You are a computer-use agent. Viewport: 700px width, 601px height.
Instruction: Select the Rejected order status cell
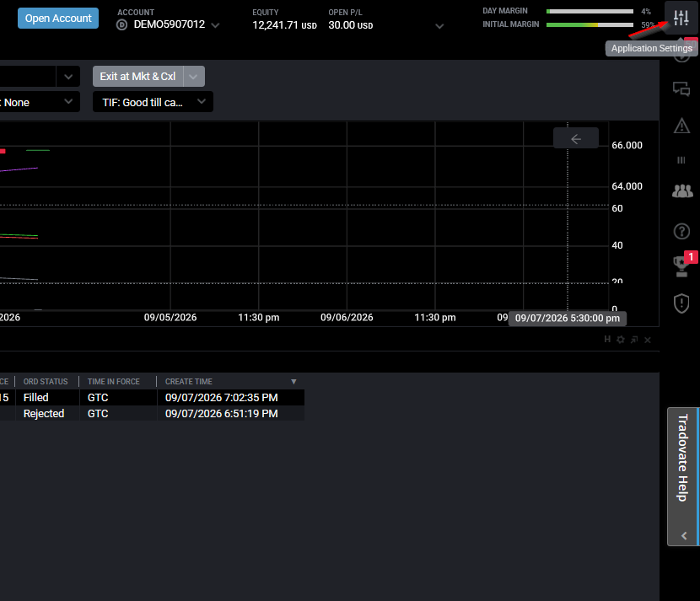pyautogui.click(x=47, y=414)
